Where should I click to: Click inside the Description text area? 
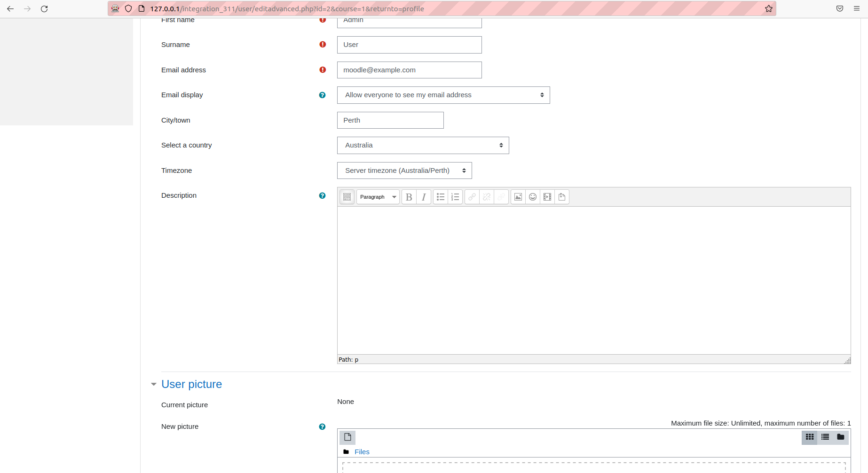pos(594,280)
